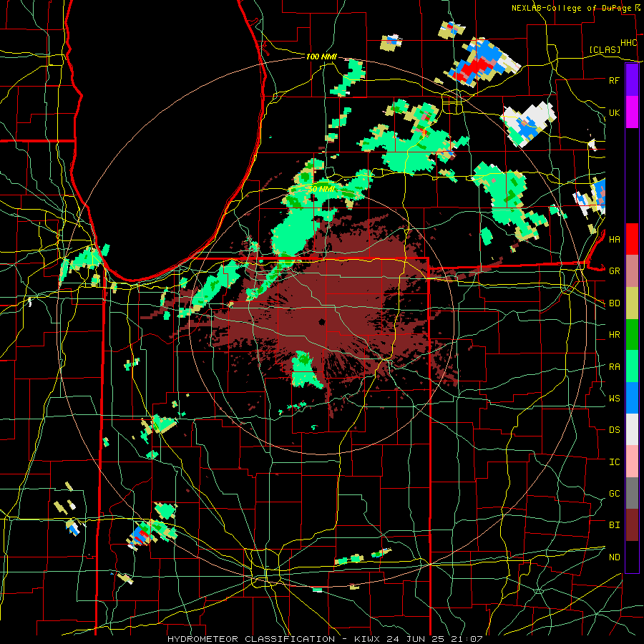Click the purple RF color swatch in legend
This screenshot has width=644, height=644.
[632, 80]
